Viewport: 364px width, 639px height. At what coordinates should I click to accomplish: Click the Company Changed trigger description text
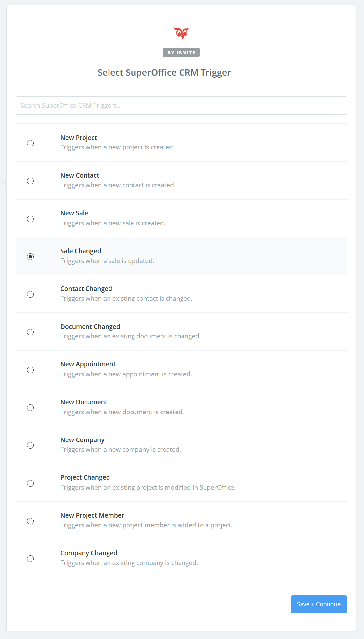click(x=129, y=563)
